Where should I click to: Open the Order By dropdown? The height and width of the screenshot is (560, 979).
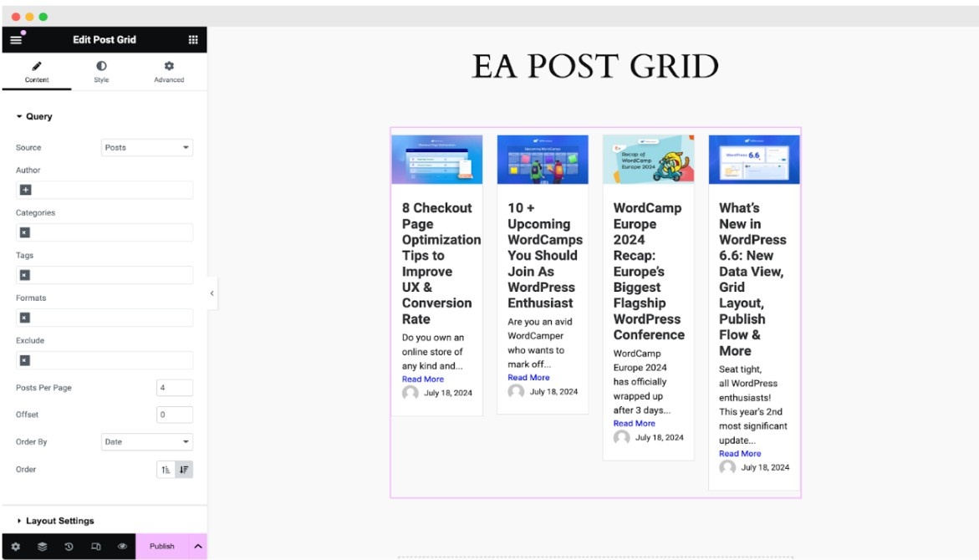[x=147, y=442]
